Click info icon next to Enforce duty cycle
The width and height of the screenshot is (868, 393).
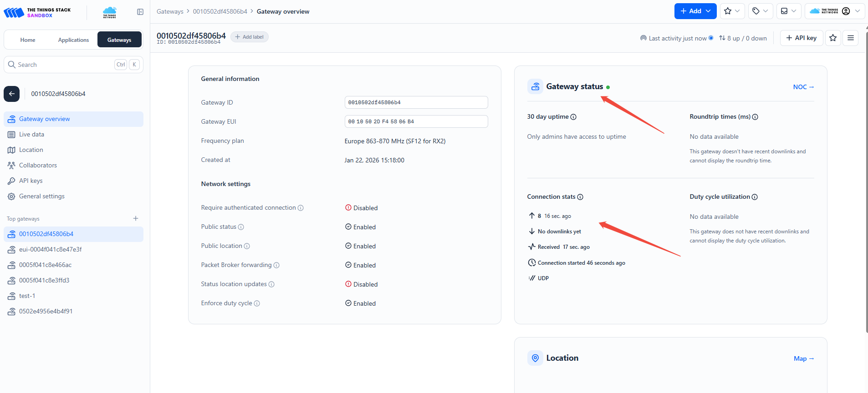coord(257,303)
